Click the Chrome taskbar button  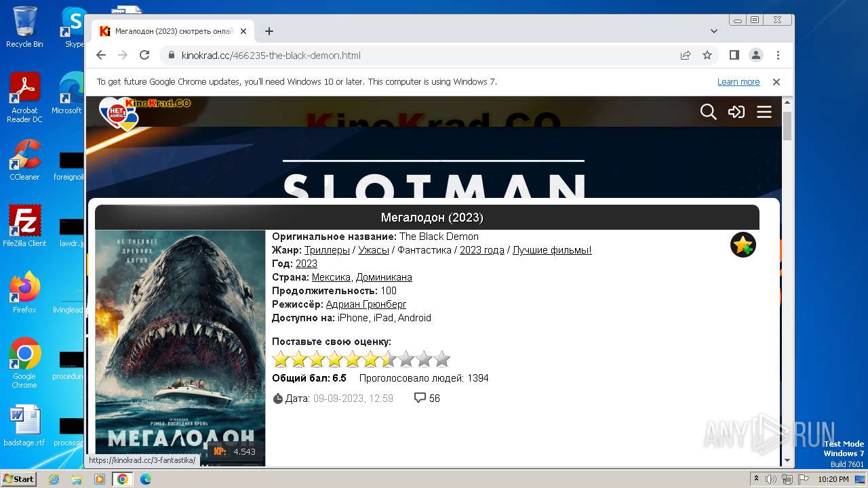122,479
